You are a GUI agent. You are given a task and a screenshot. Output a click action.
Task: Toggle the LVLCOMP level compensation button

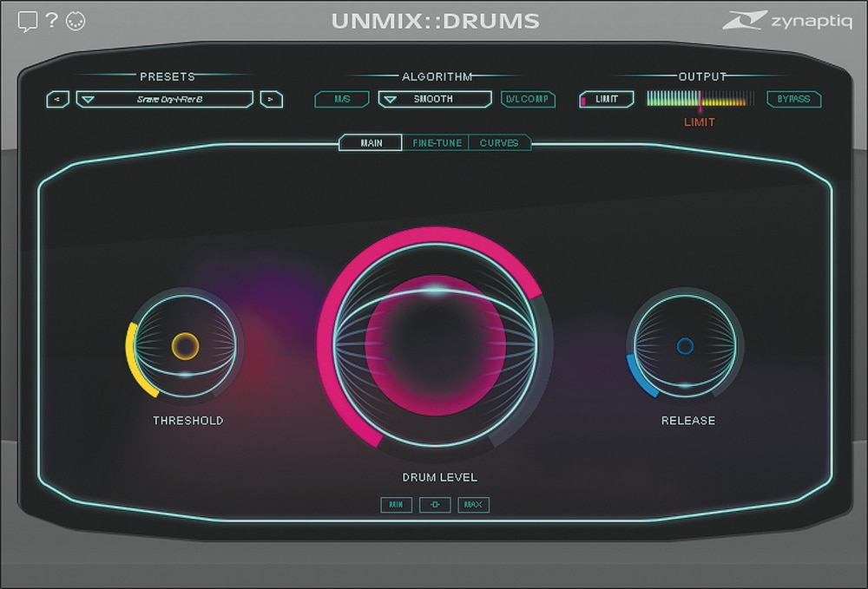pos(528,99)
